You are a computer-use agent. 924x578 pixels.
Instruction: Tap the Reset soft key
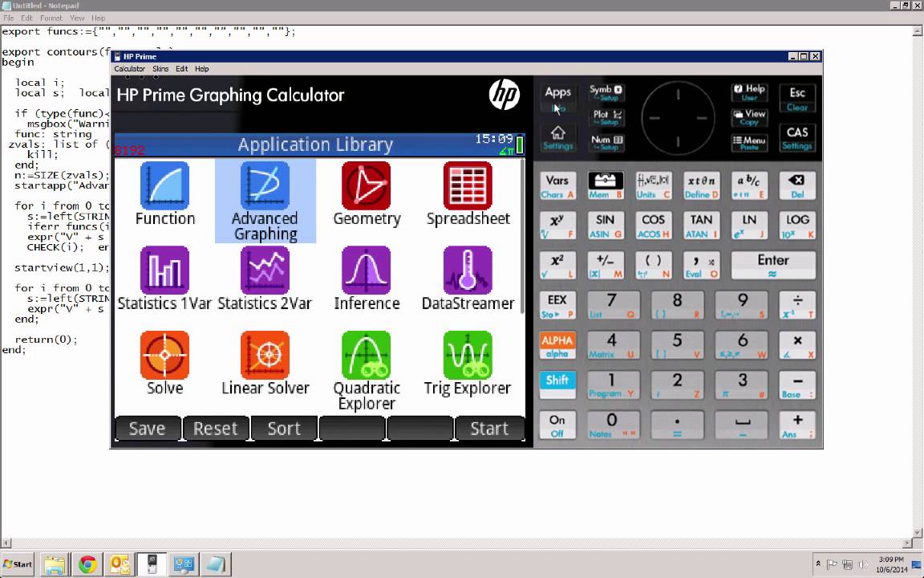click(x=216, y=428)
